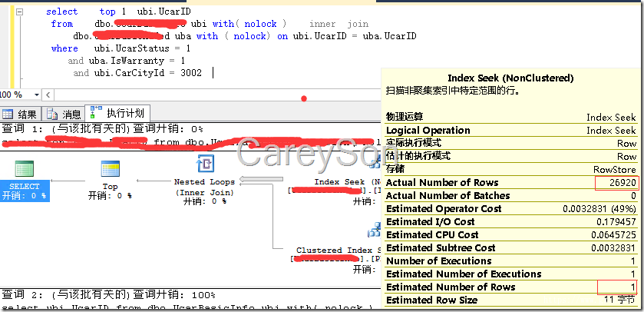
Task: Click the Estimated Number of Rows value
Action: click(x=633, y=287)
